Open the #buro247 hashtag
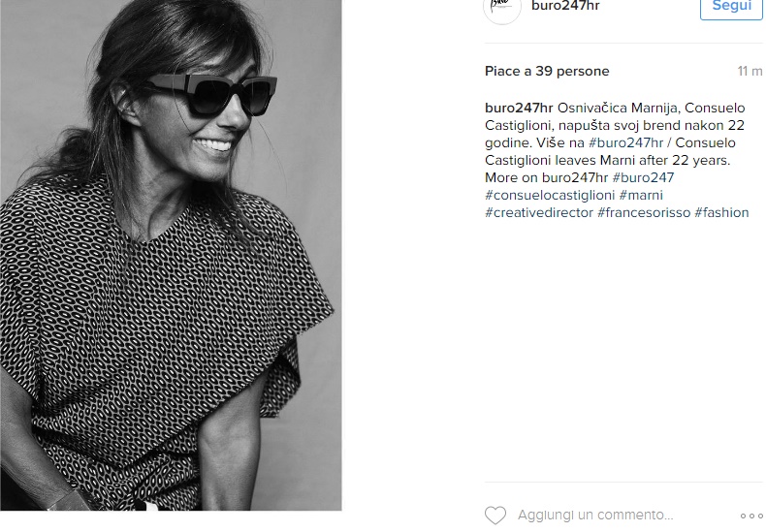Viewport: 766px width, 532px height. click(643, 177)
